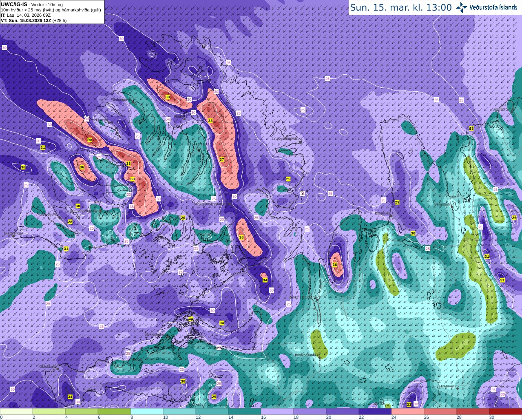The image size is (522, 420).
Task: Click the yellow '26' gust marker
Action: click(514, 218)
